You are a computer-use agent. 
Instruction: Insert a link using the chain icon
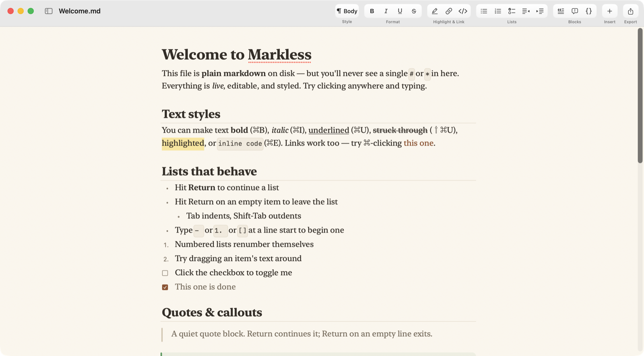449,11
